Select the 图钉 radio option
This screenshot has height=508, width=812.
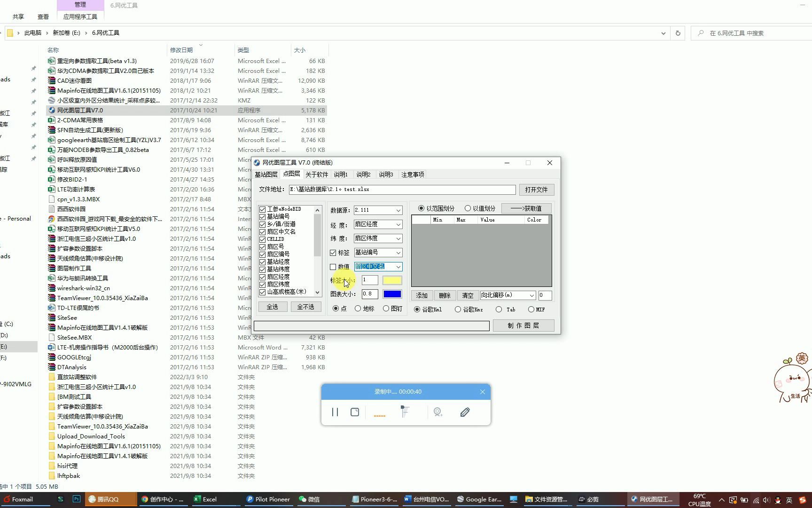coord(386,309)
